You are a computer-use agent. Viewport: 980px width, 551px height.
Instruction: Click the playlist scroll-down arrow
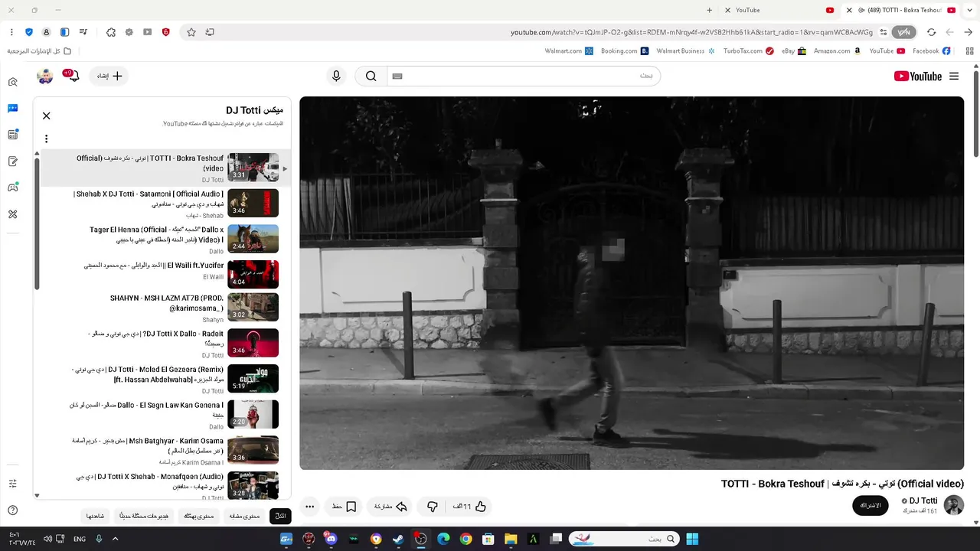coord(37,496)
